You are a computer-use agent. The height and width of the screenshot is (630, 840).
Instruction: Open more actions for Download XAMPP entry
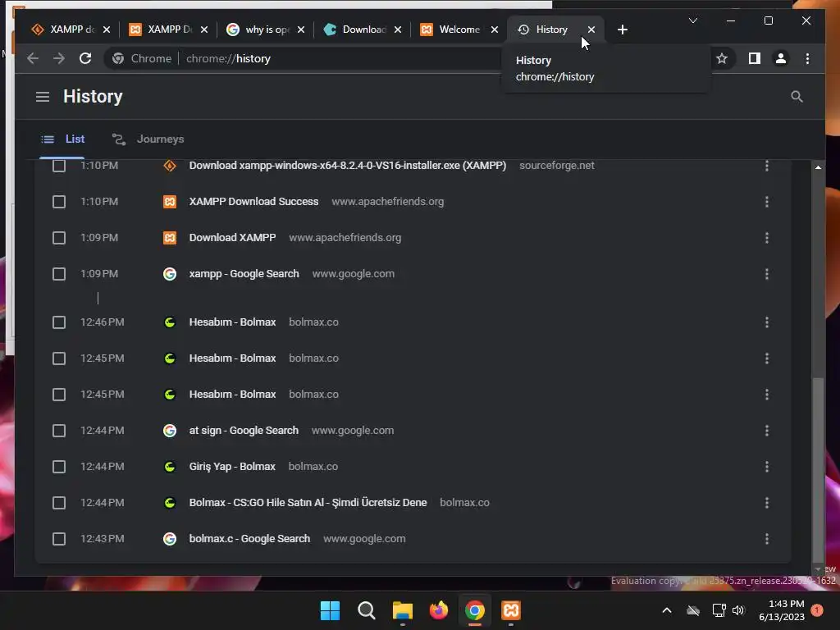[767, 238]
